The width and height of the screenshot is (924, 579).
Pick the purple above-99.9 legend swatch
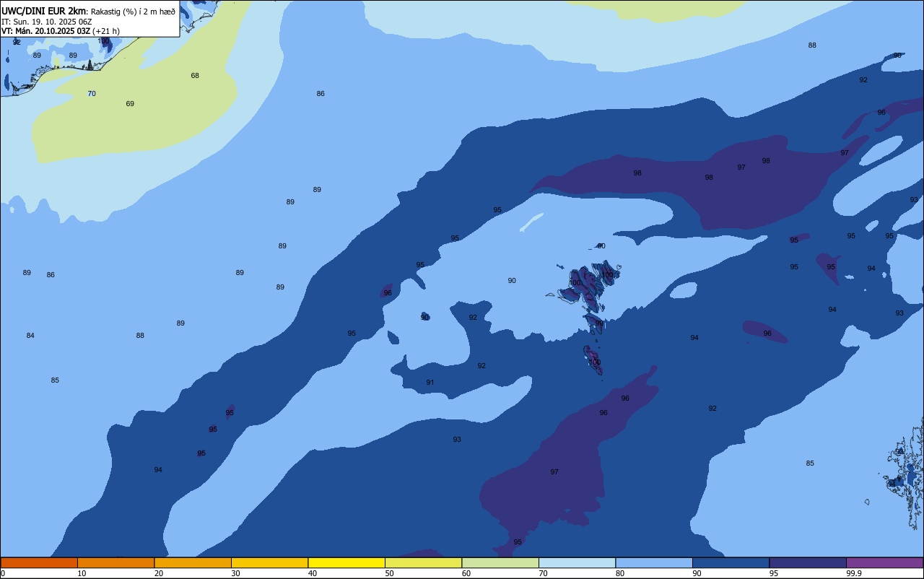[884, 562]
